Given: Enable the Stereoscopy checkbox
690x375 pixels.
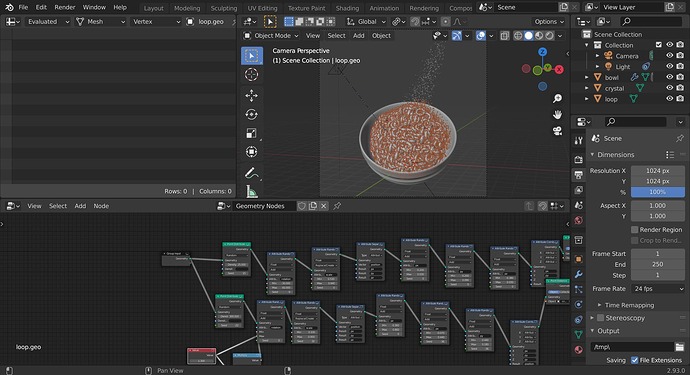Looking at the screenshot, I should 601,318.
